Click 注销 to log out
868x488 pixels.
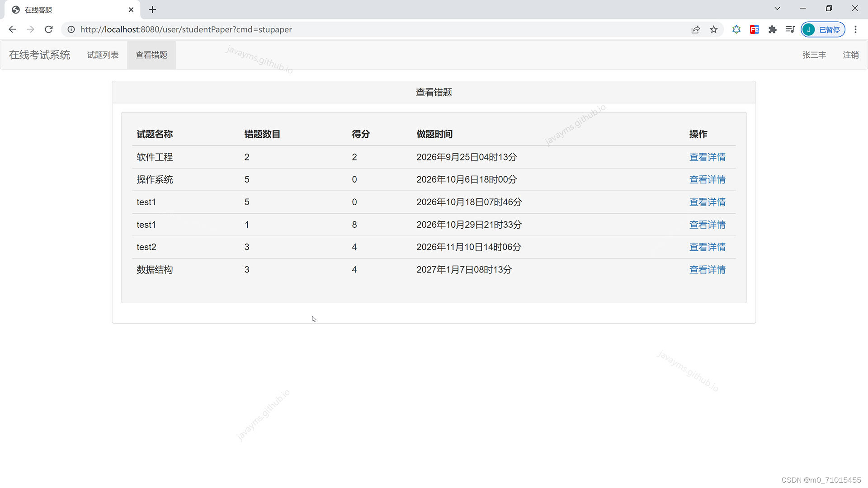point(850,55)
